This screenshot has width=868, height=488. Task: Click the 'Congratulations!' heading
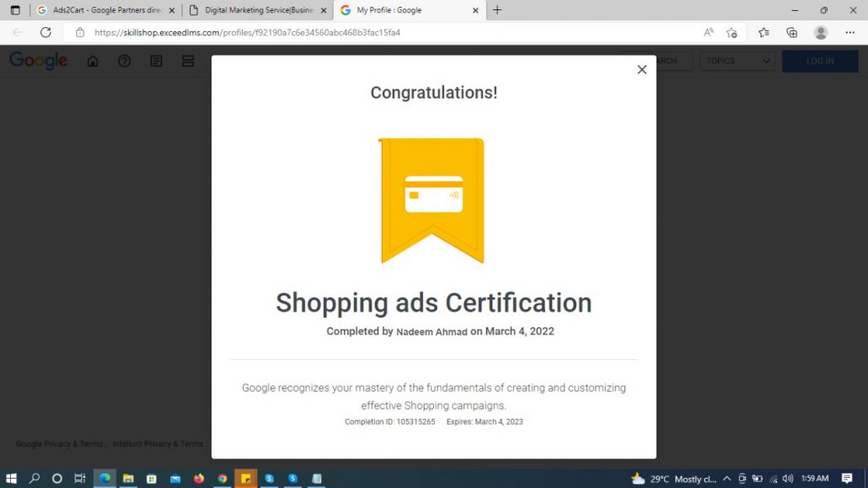(434, 93)
